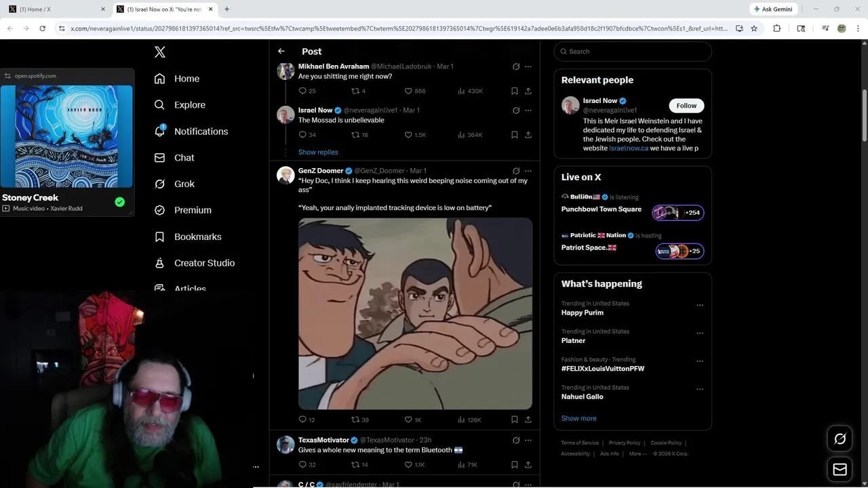Open more options on Israel Now's reply

528,110
